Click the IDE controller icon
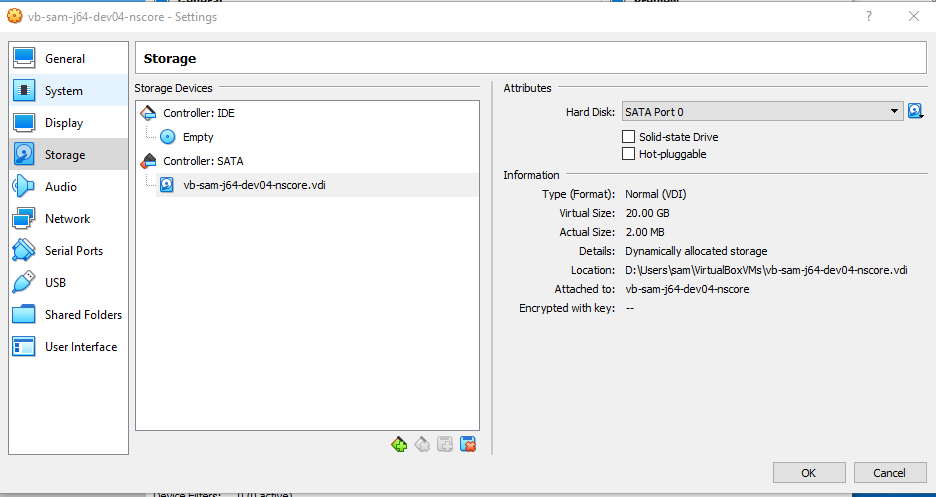The width and height of the screenshot is (936, 497). [149, 112]
